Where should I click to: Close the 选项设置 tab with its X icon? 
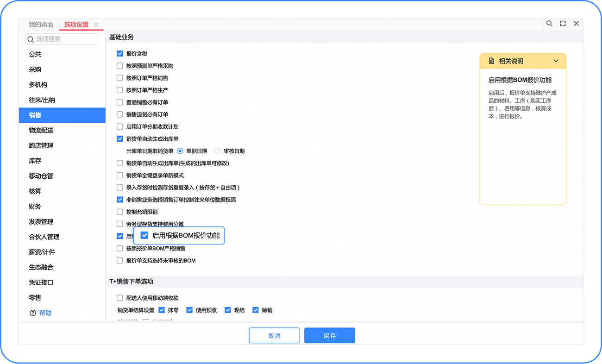click(96, 25)
